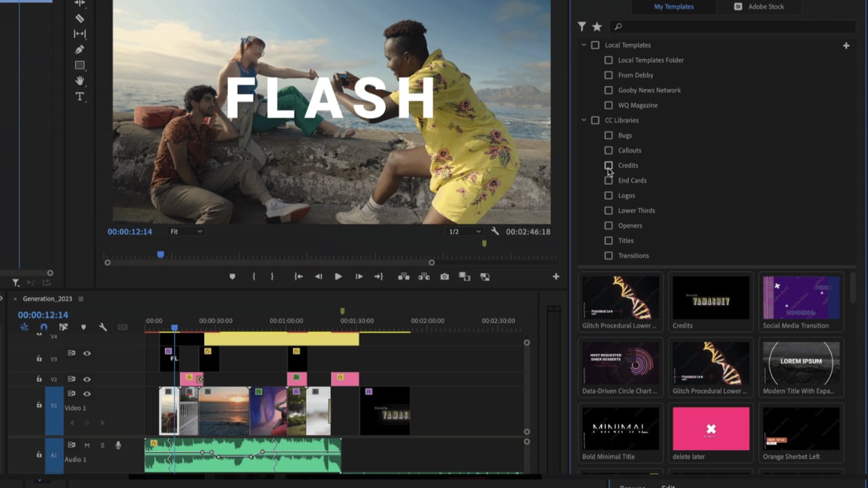Select the Pen tool
This screenshot has height=488, width=868.
80,49
